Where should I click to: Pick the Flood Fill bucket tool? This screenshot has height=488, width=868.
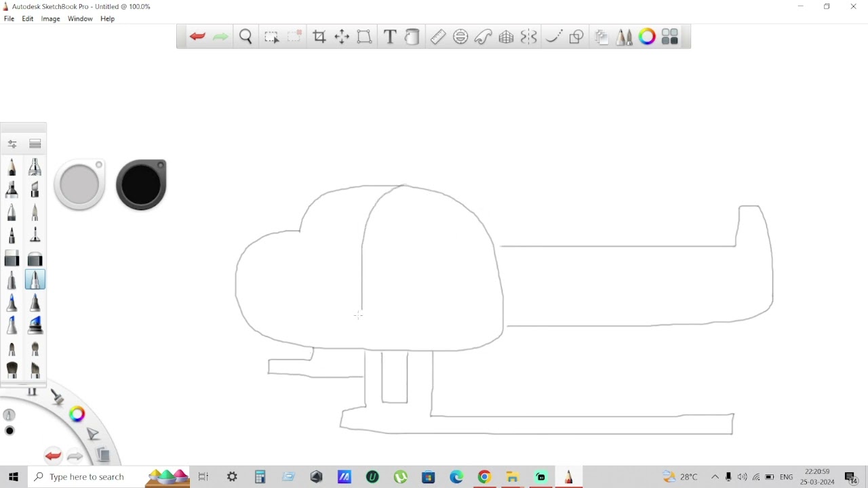point(412,37)
